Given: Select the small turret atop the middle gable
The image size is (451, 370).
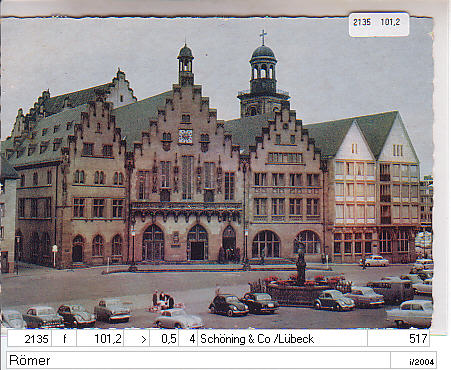Looking at the screenshot, I should pyautogui.click(x=186, y=65).
